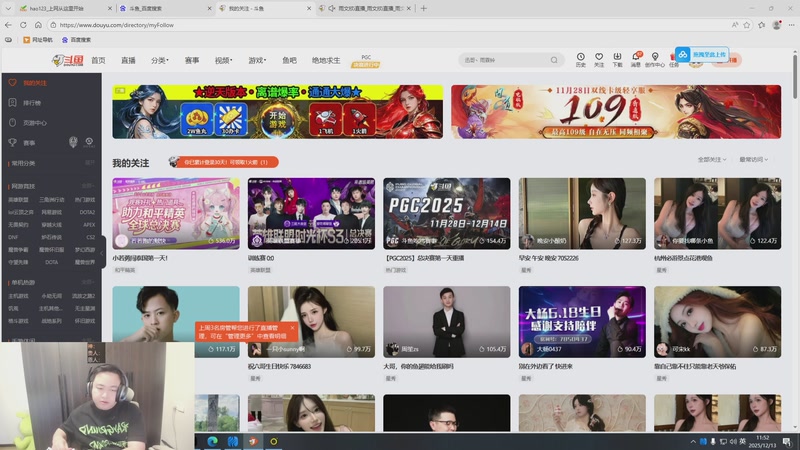
Task: Click the new tab plus button
Action: 423,8
